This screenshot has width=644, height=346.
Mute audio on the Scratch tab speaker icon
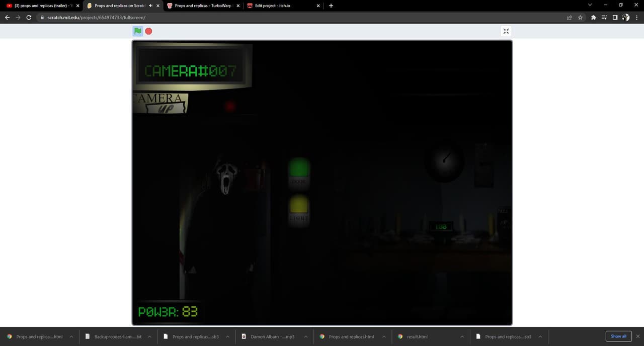click(151, 6)
